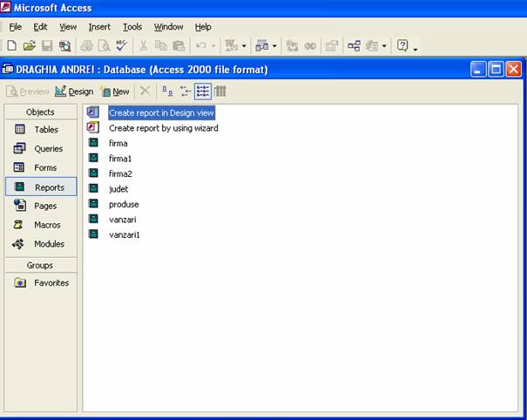The height and width of the screenshot is (420, 527).
Task: Click the New database toolbar icon
Action: pyautogui.click(x=11, y=45)
